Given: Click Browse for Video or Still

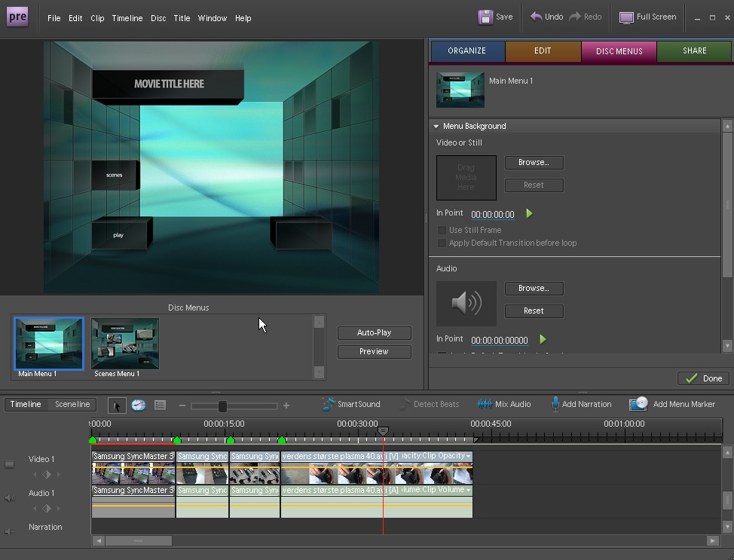Looking at the screenshot, I should (534, 163).
